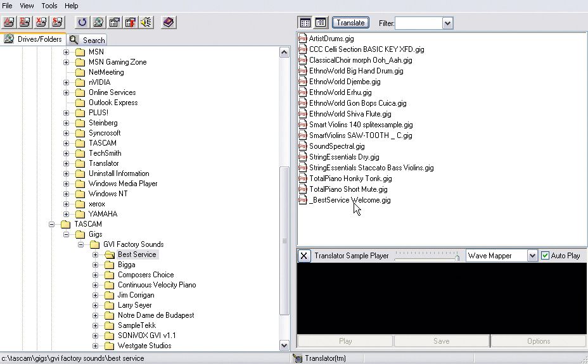Click the 'E' drive toolbar icon
This screenshot has height=364, width=588.
(x=25, y=22)
